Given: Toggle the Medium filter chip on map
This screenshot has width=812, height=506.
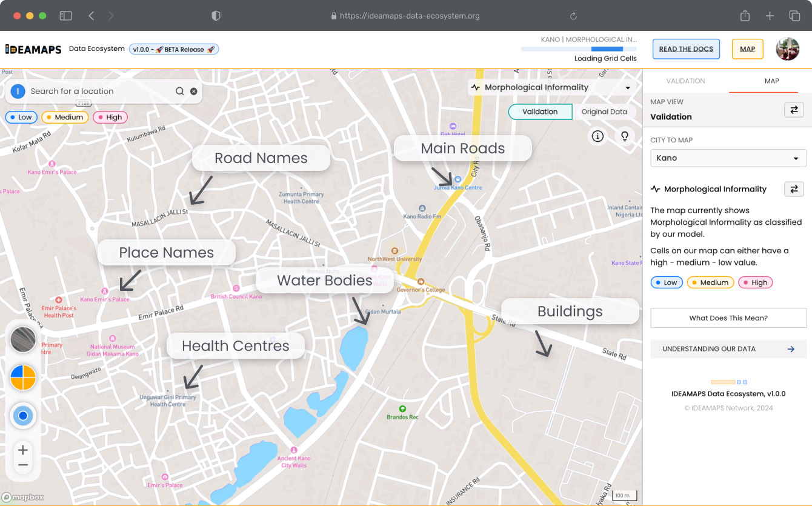Looking at the screenshot, I should [64, 118].
